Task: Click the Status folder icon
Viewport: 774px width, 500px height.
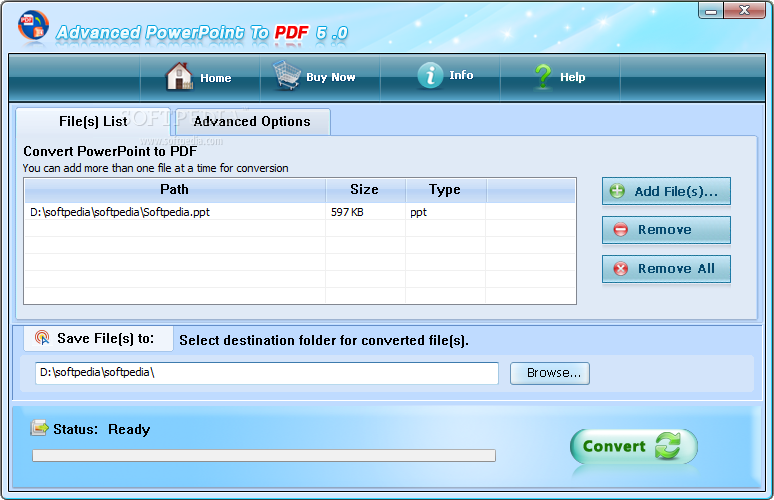Action: (x=39, y=428)
